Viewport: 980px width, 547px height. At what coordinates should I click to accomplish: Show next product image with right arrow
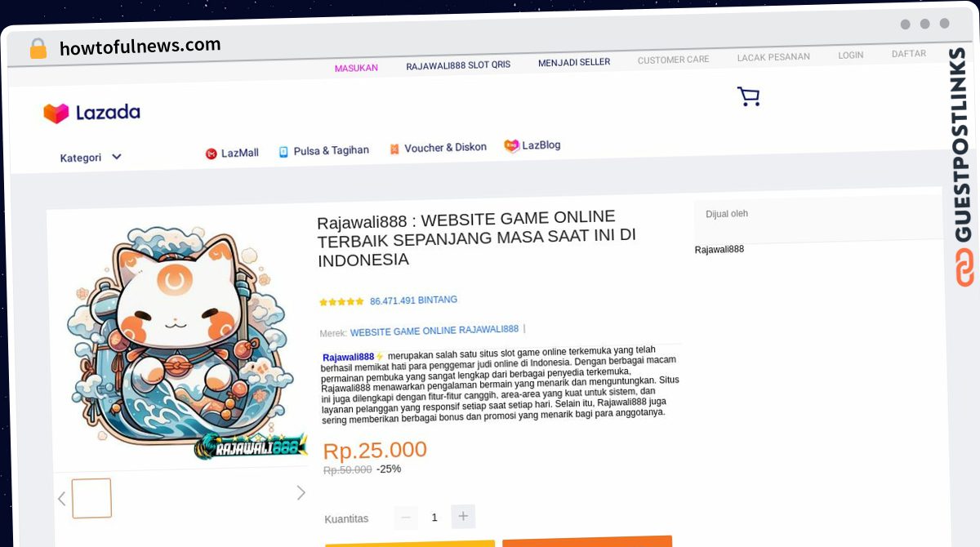[301, 492]
